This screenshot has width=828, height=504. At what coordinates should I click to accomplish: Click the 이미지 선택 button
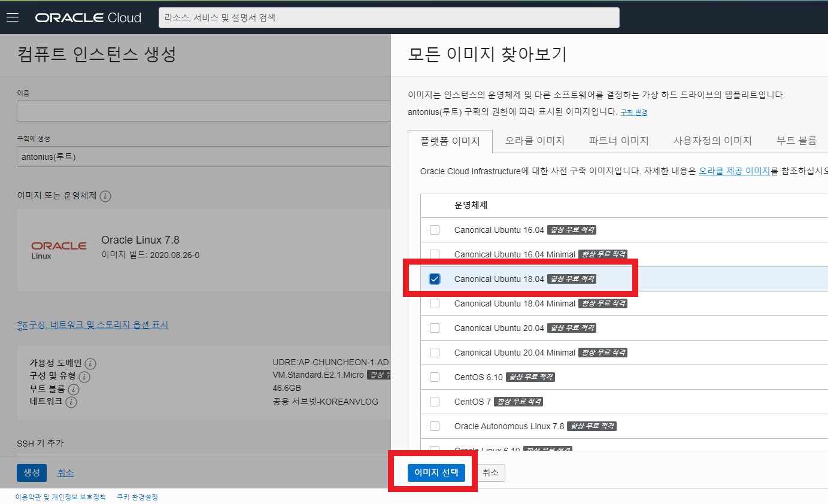436,473
